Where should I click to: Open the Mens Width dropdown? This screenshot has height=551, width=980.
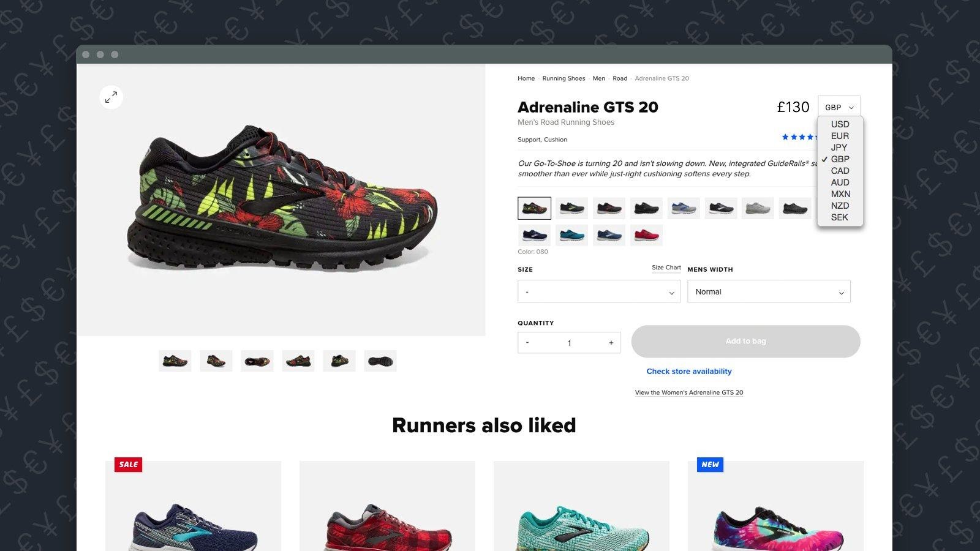point(769,291)
